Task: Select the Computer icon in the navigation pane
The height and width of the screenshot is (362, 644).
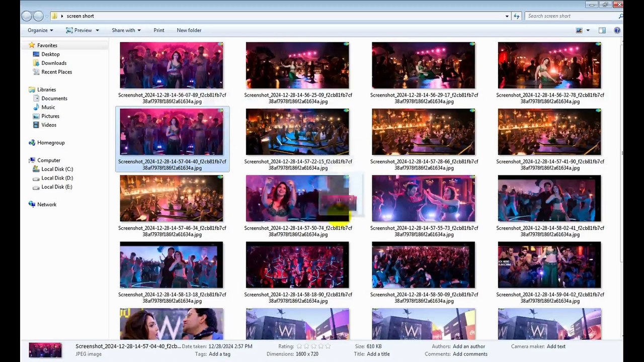Action: pos(32,160)
